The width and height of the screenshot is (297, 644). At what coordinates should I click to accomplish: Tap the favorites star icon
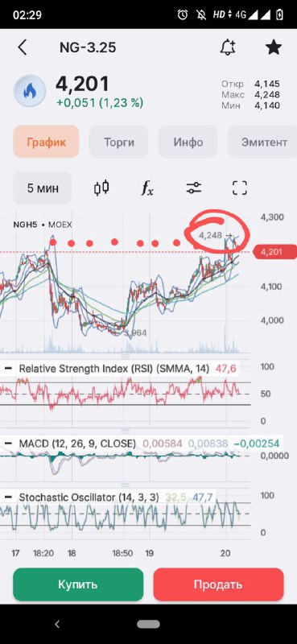pyautogui.click(x=273, y=47)
